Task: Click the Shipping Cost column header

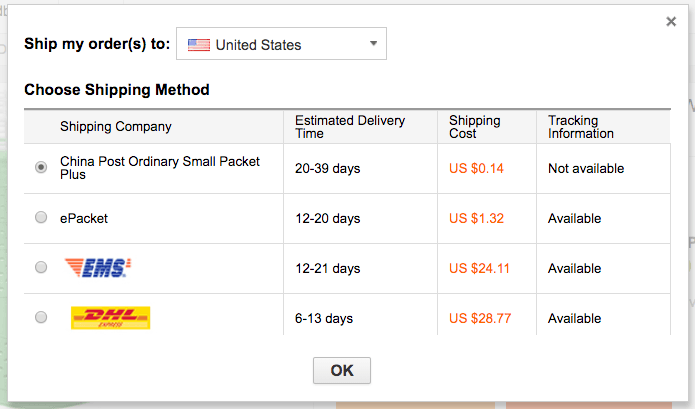Action: (474, 127)
